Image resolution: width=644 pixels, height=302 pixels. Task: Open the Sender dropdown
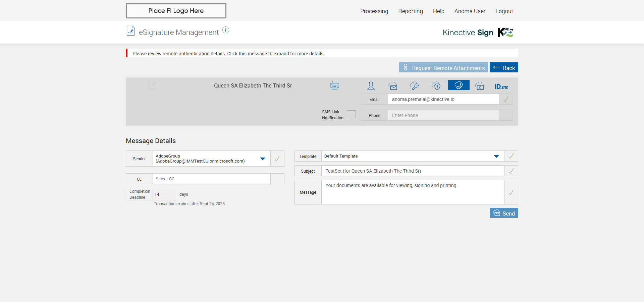(x=263, y=159)
